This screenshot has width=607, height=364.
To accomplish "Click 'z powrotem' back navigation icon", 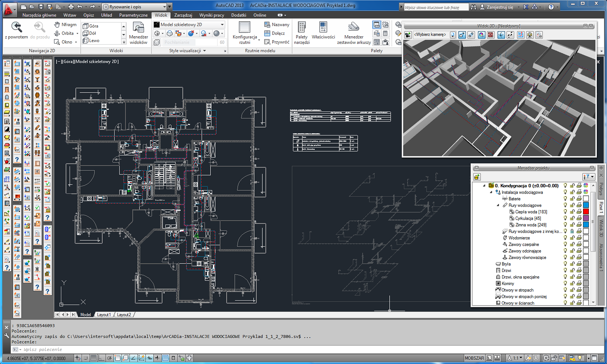I will coord(17,27).
